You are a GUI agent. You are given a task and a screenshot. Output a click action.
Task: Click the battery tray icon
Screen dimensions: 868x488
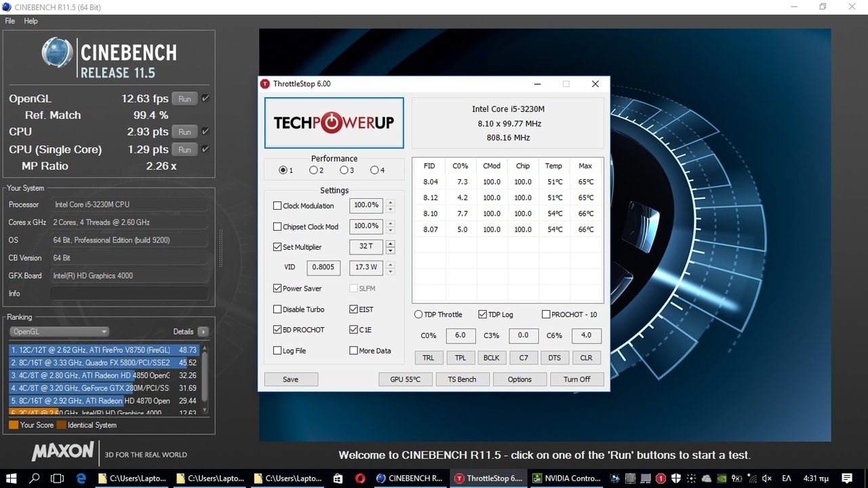tap(736, 478)
